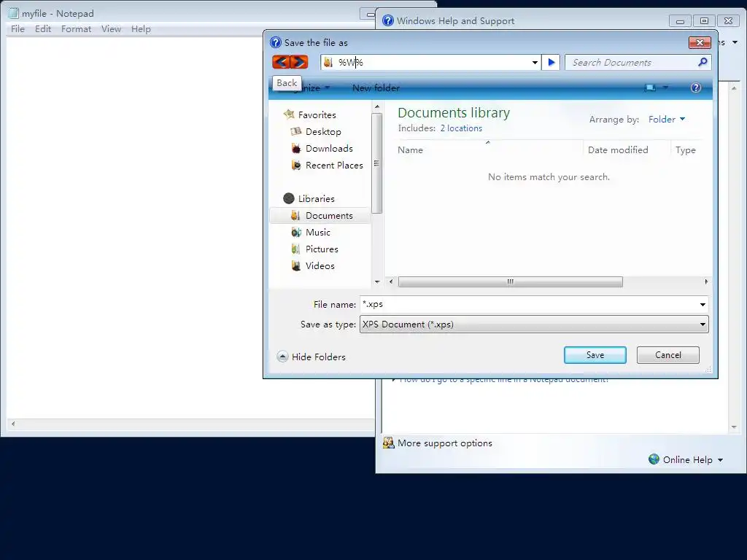Click Notepad horizontal scroll left arrow
The image size is (747, 560).
[x=13, y=424]
